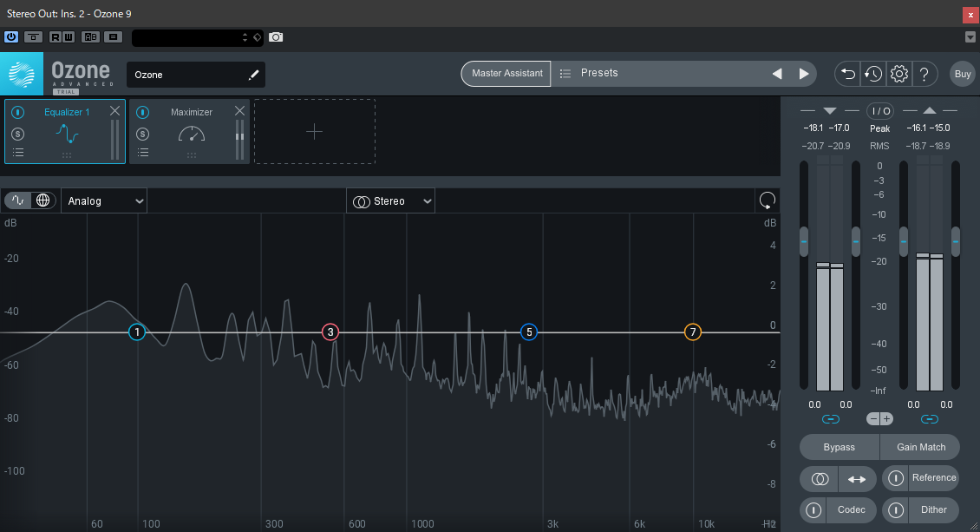Open the Stereo channel mode dropdown

tap(390, 201)
